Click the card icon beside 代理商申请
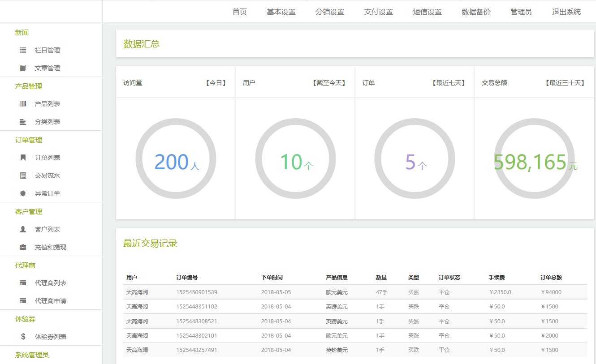This screenshot has height=364, width=596. (x=23, y=301)
